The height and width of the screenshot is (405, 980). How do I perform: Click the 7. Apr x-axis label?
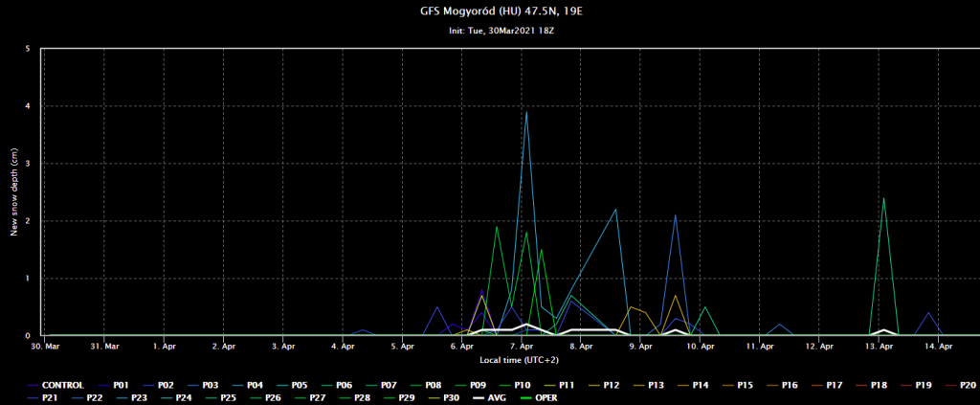[x=522, y=346]
